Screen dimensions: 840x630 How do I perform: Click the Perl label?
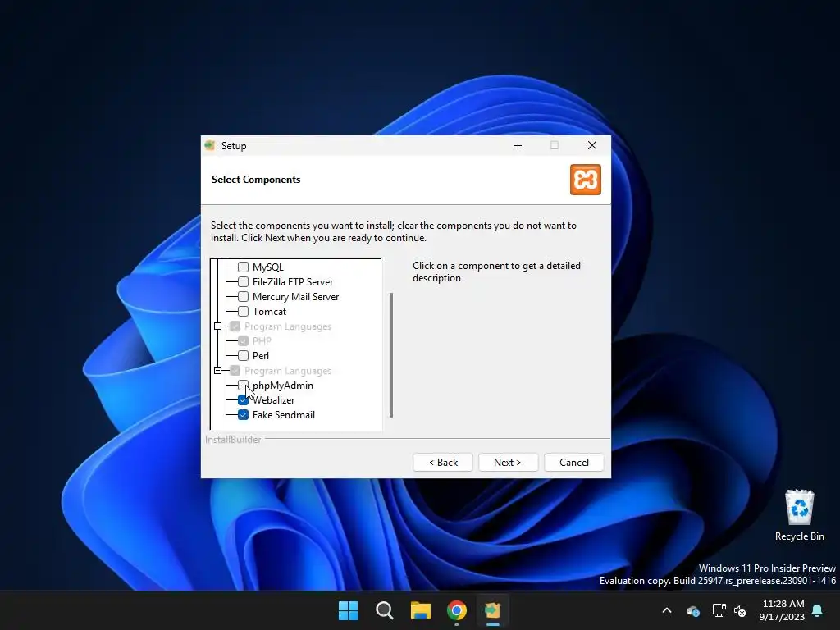coord(261,356)
